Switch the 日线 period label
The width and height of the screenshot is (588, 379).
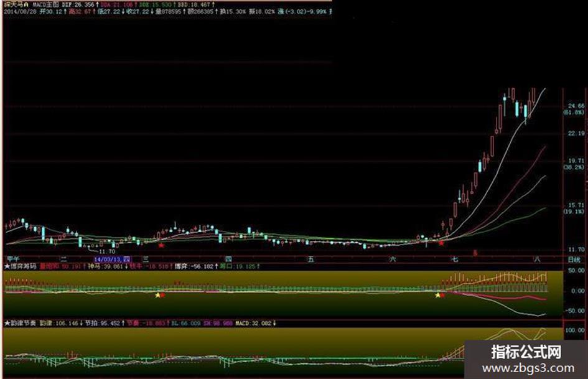[574, 260]
